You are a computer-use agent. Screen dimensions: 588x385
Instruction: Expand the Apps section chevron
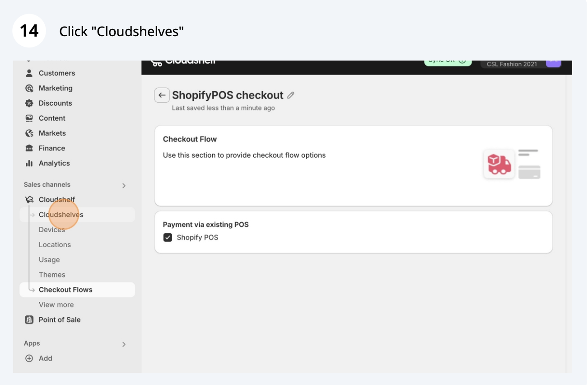[x=124, y=344]
